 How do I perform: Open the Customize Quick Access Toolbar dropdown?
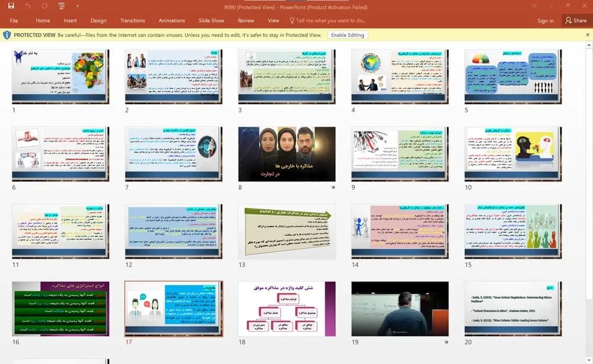pos(78,7)
